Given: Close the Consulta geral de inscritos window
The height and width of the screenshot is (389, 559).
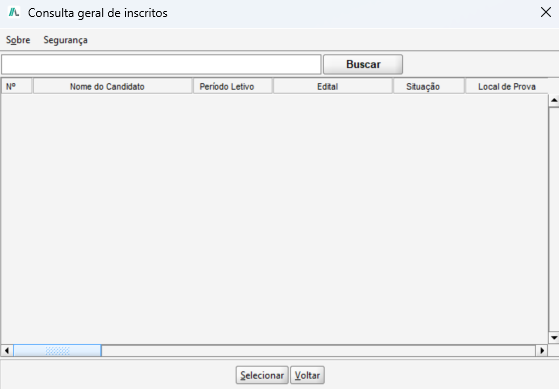Looking at the screenshot, I should (545, 12).
